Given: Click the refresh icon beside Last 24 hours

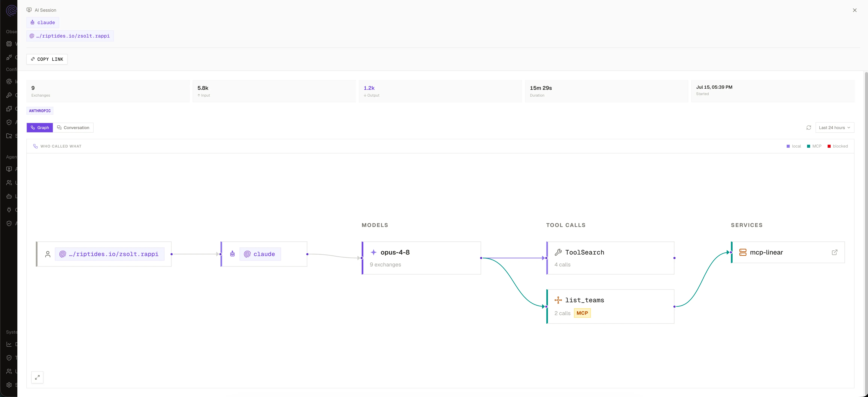Looking at the screenshot, I should tap(808, 128).
